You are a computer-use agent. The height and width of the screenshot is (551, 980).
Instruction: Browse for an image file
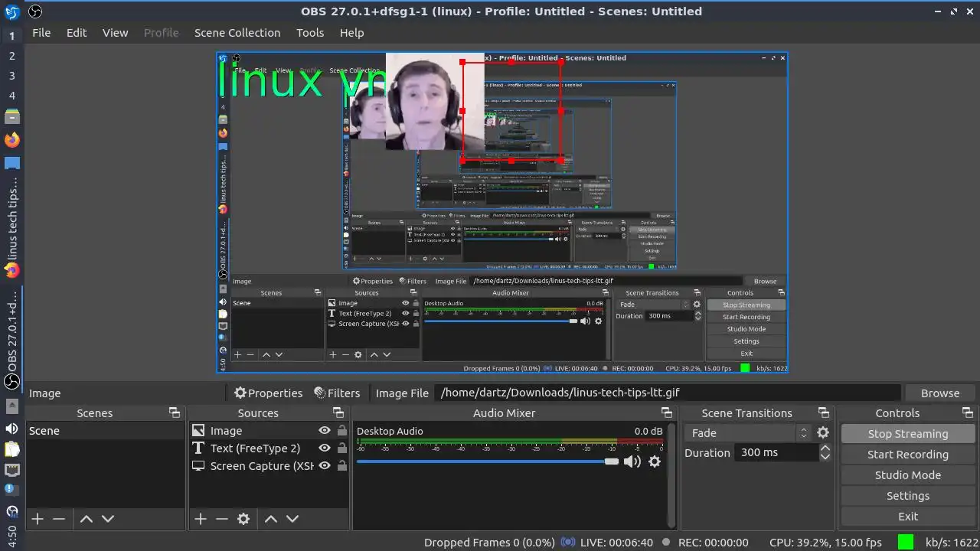click(940, 393)
